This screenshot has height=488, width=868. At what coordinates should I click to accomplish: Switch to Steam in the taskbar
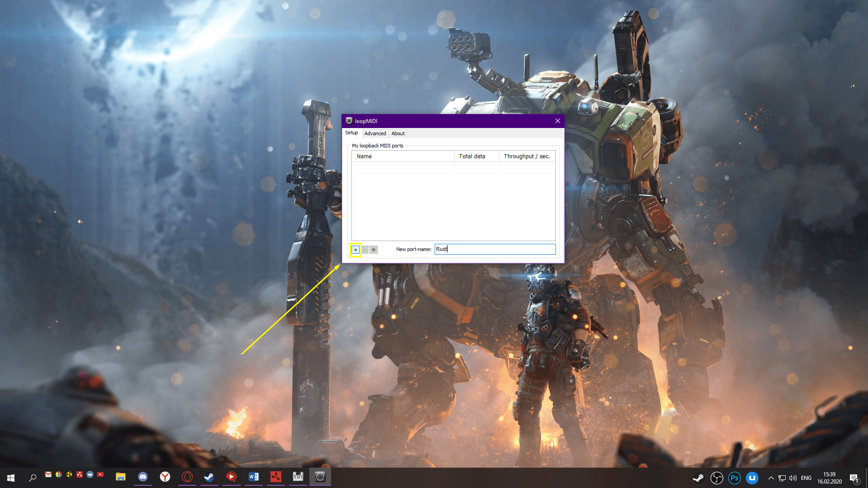pyautogui.click(x=209, y=477)
